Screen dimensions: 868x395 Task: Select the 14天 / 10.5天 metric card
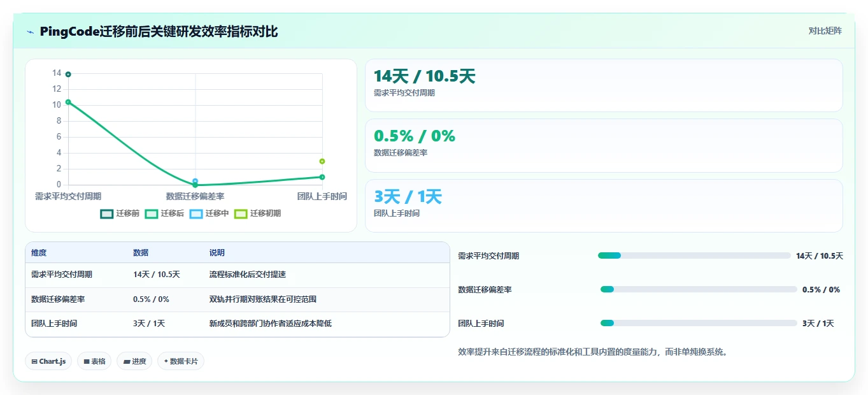pos(604,85)
